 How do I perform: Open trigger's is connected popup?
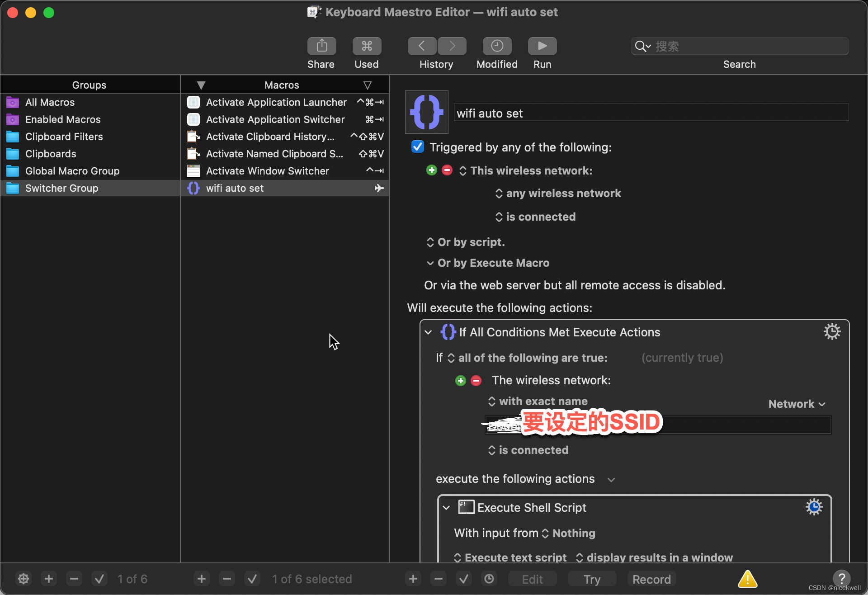point(536,217)
